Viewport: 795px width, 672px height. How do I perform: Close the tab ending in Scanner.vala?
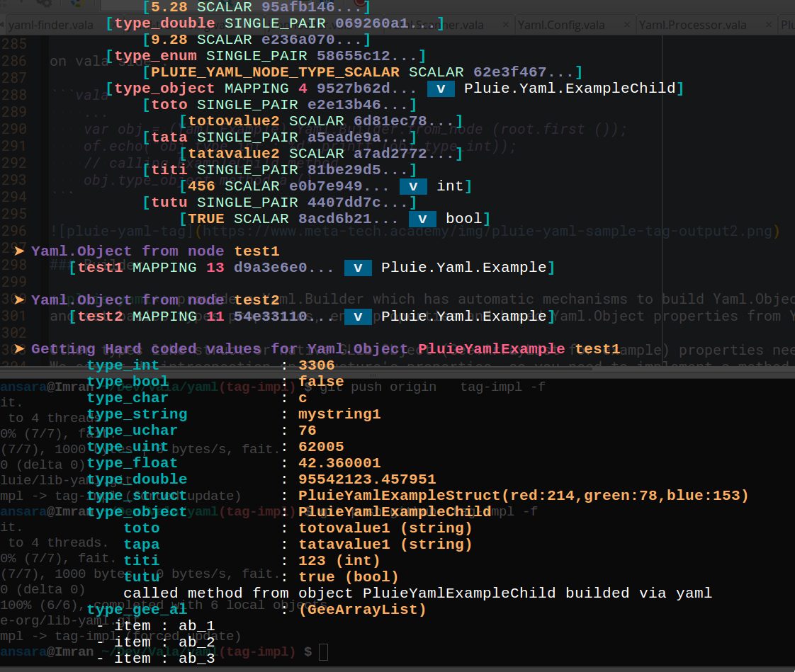(x=505, y=24)
